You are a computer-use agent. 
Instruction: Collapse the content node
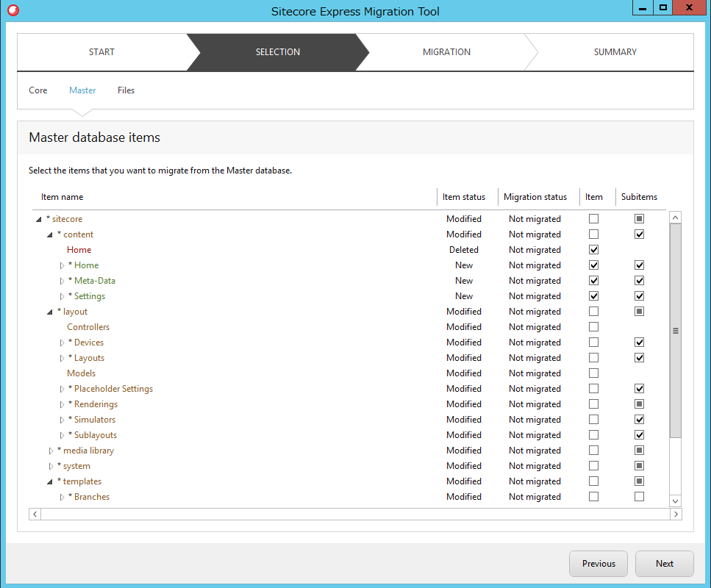click(x=50, y=235)
